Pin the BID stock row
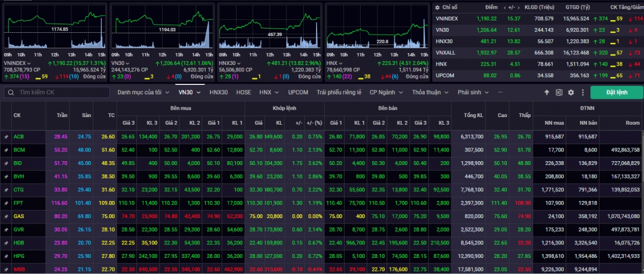The image size is (644, 274). click(6, 163)
